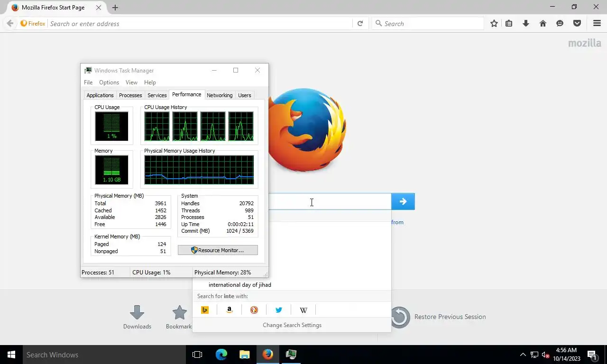Viewport: 607px width, 364px height.
Task: Click the Task Manager taskbar icon
Action: (291, 355)
